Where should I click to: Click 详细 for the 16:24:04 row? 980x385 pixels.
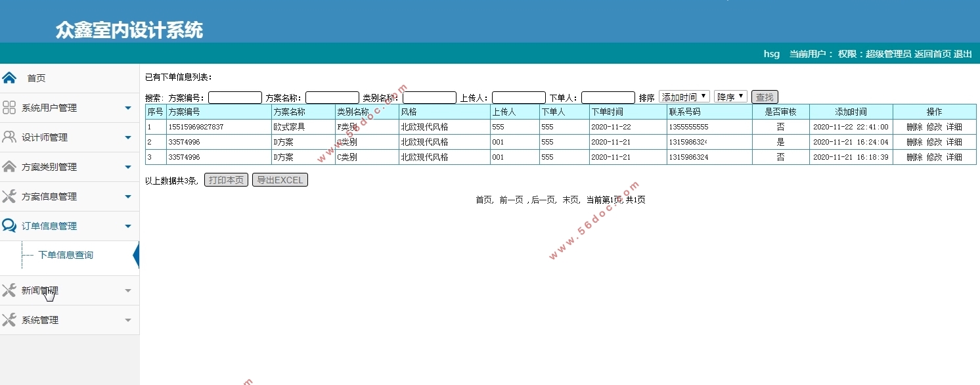954,142
